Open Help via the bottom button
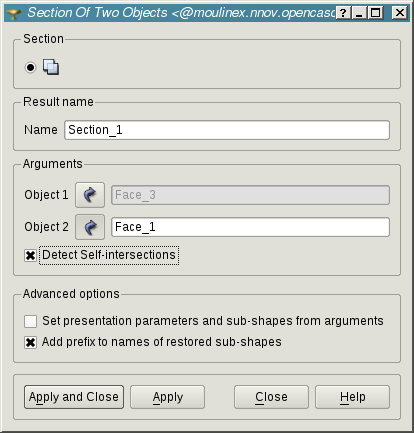 pos(352,397)
